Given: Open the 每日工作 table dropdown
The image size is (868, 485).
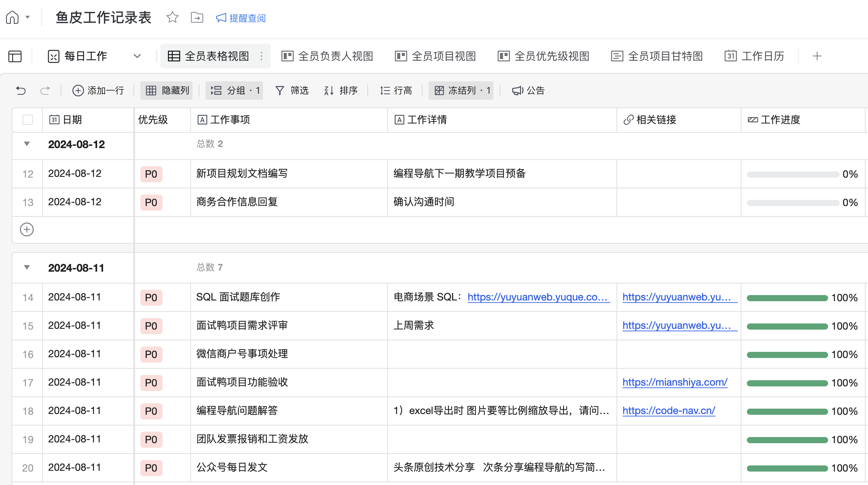Looking at the screenshot, I should coord(137,56).
